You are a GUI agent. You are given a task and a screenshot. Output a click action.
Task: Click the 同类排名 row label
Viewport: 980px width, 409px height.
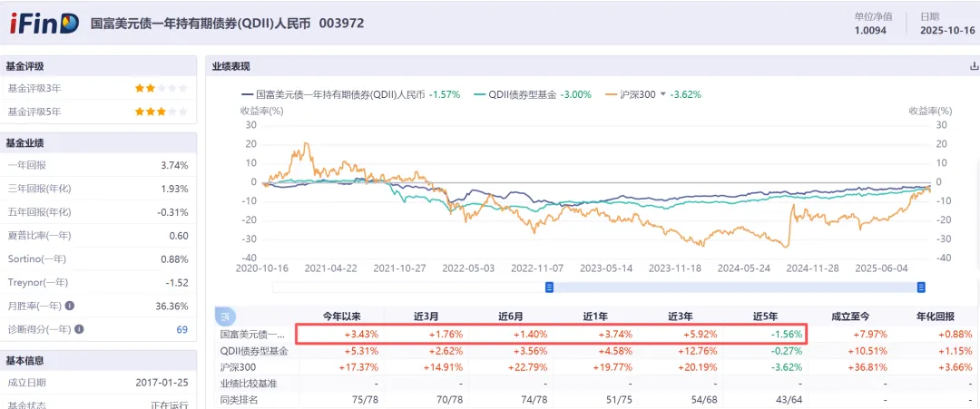tap(240, 399)
